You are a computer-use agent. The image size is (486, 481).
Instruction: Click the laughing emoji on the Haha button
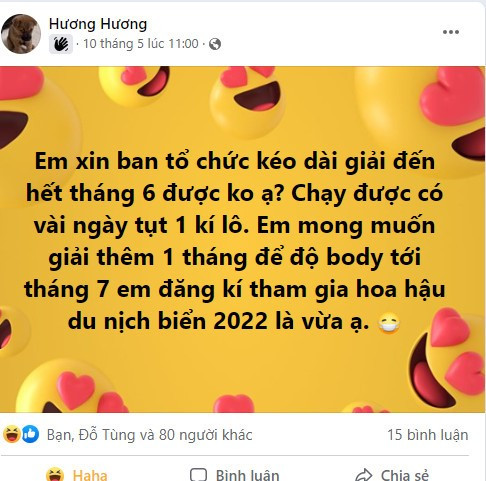coord(55,474)
